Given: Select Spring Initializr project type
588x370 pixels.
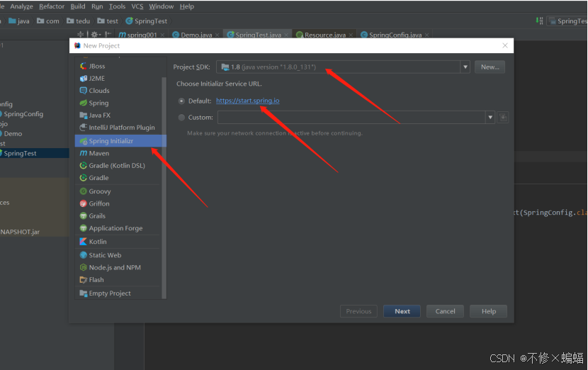Looking at the screenshot, I should click(x=120, y=141).
